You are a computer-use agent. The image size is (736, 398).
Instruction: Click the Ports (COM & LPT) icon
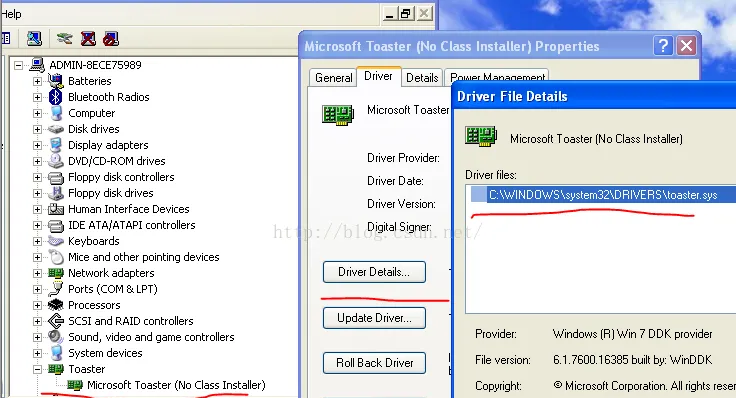click(56, 289)
